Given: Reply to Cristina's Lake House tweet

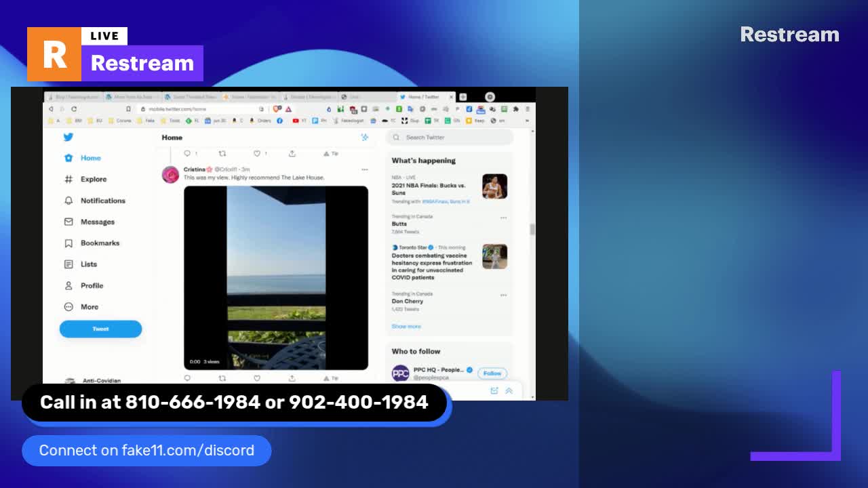Looking at the screenshot, I should click(x=188, y=378).
